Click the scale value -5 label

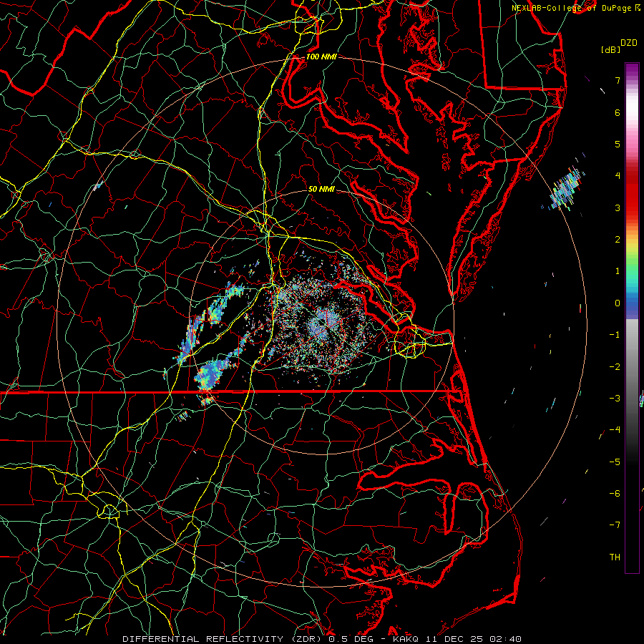point(615,462)
